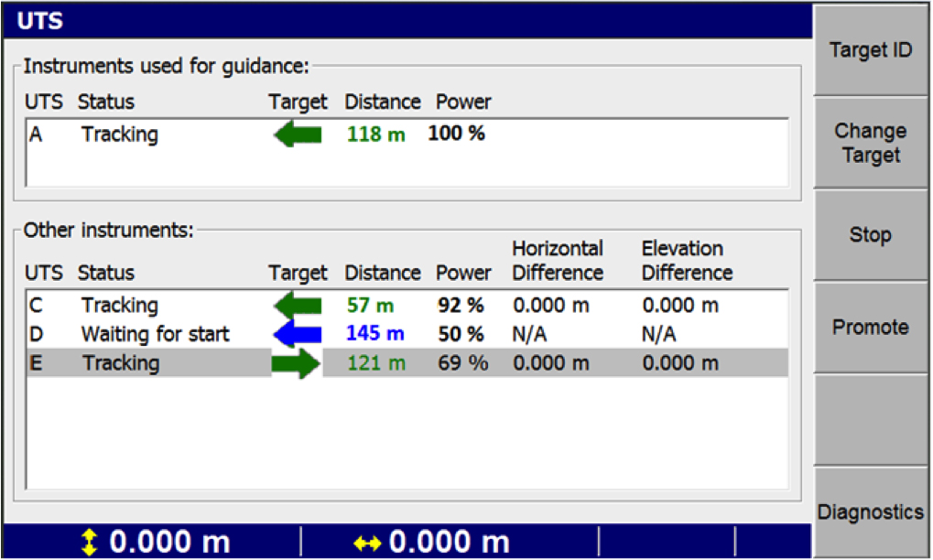Click the Elevation Difference column header
This screenshot has height=560, width=933.
click(687, 261)
